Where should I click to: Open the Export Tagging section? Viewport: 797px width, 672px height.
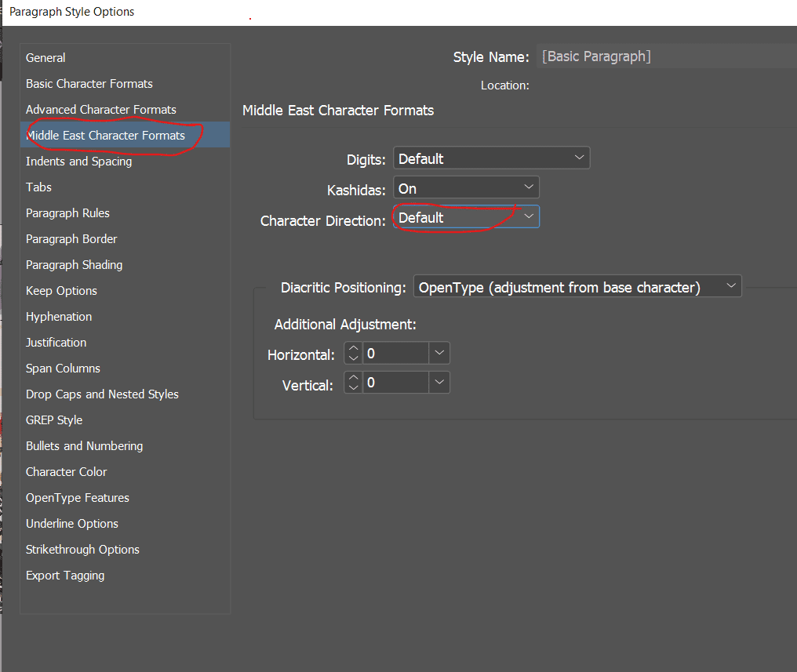(65, 576)
